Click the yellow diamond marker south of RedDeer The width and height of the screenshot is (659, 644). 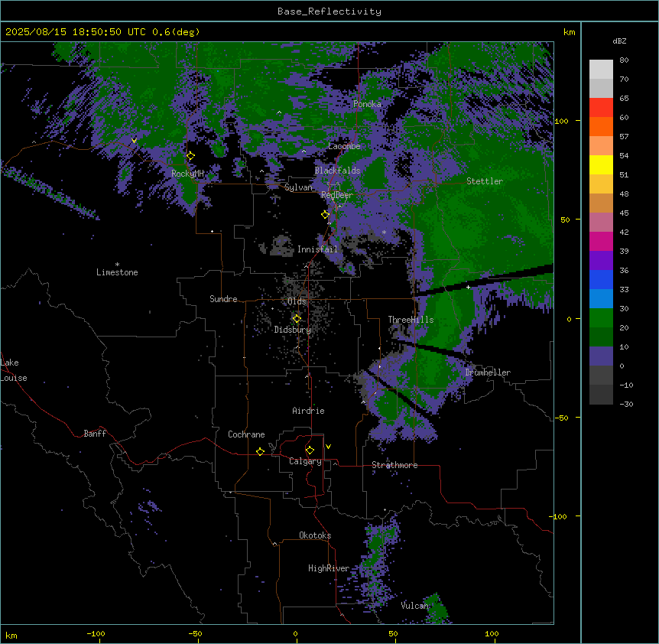(x=326, y=215)
